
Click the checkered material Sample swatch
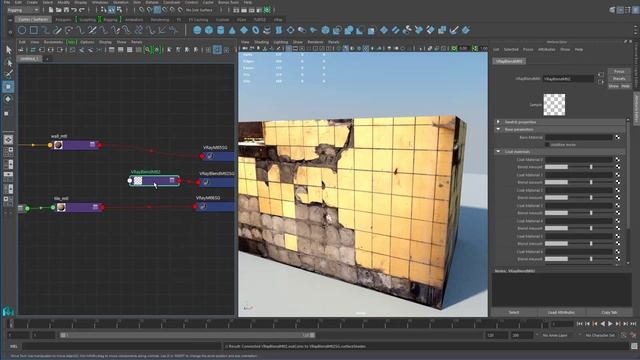tap(554, 104)
